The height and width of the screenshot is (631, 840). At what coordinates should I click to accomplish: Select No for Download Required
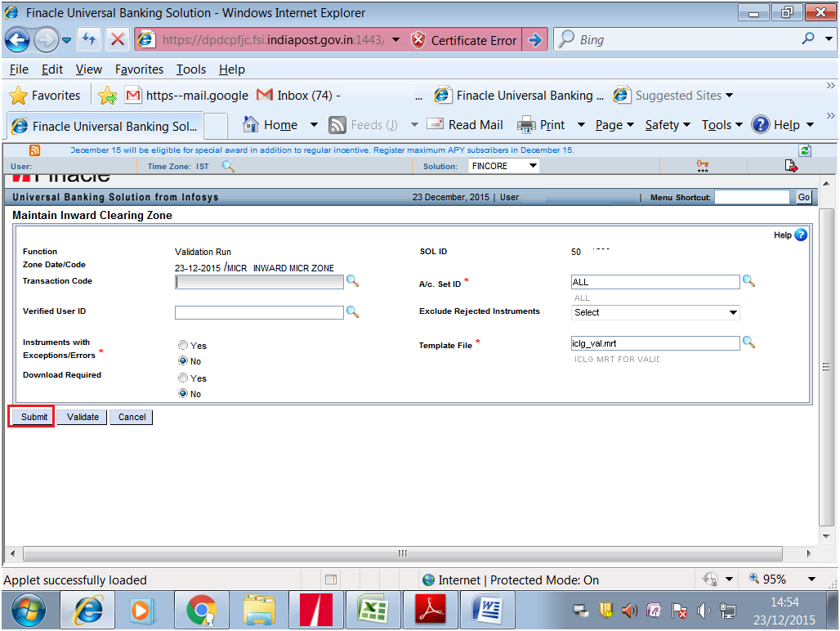click(183, 393)
